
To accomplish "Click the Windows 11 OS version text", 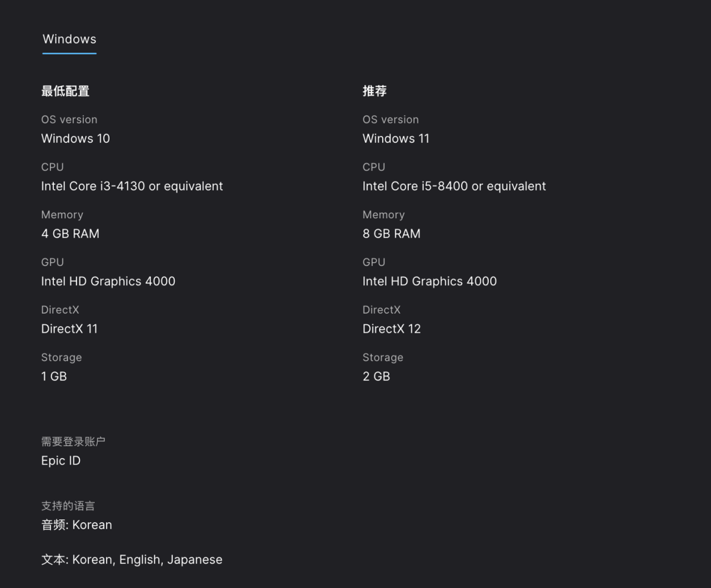I will point(396,139).
